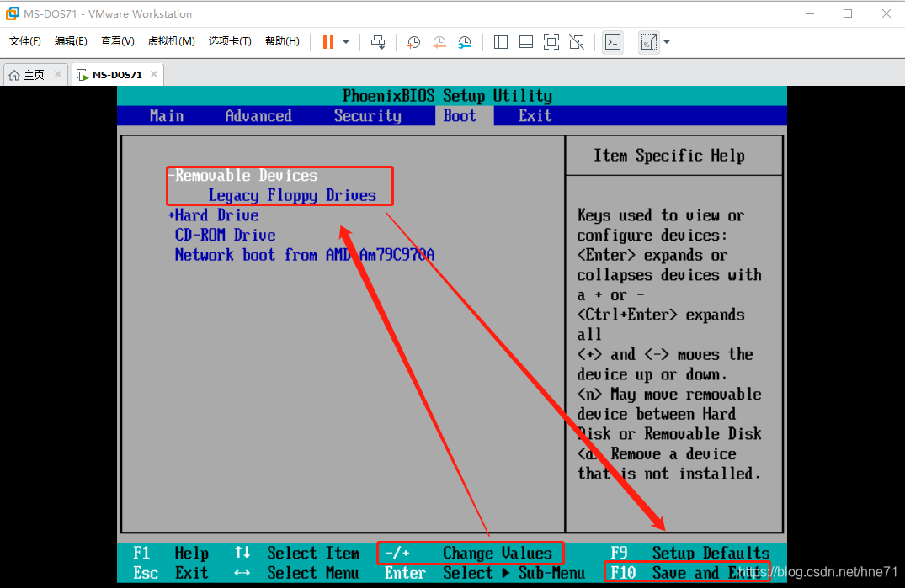This screenshot has width=905, height=588.
Task: Maximize the VMware Workstation window
Action: tap(847, 13)
